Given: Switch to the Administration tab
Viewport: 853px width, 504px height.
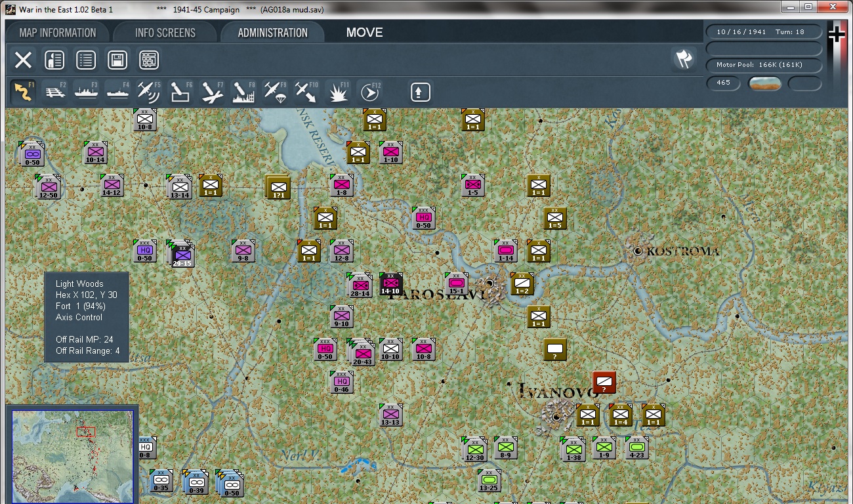Looking at the screenshot, I should [273, 33].
